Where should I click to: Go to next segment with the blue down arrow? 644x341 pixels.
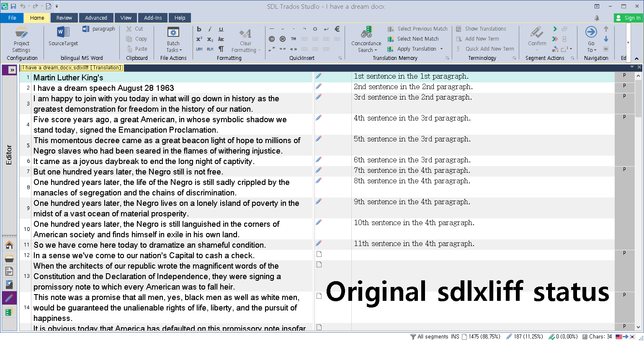pos(606,39)
